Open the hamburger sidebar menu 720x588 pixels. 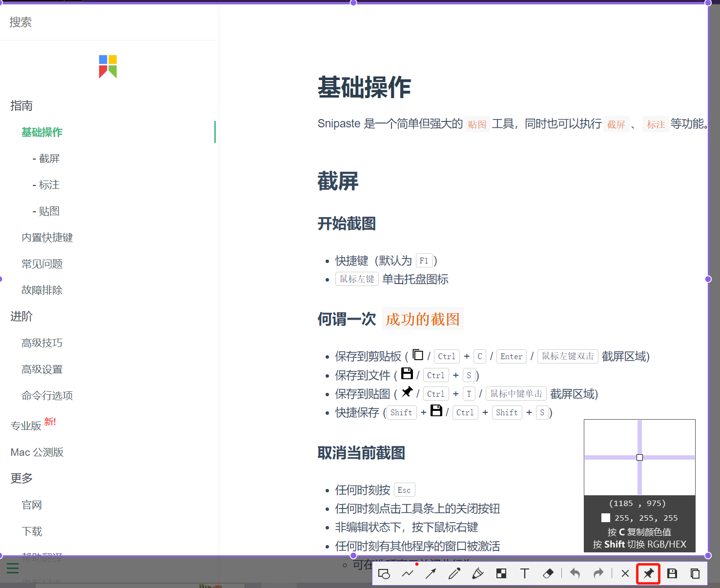click(x=13, y=568)
